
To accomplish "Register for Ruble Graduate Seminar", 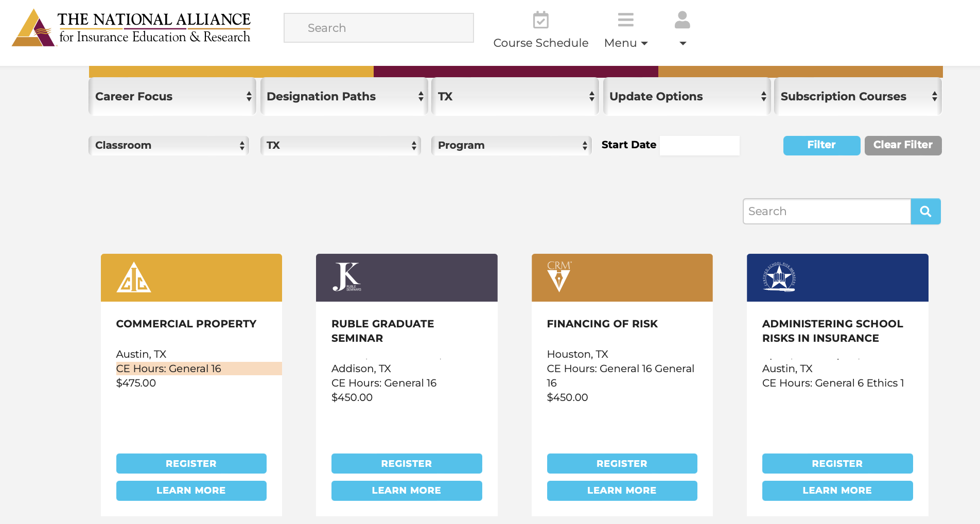I will click(407, 463).
